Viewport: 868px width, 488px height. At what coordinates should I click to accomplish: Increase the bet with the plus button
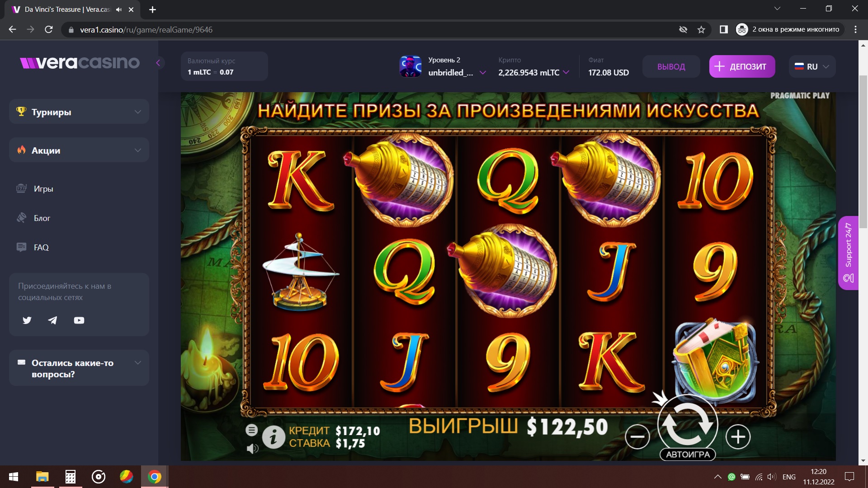coord(738,437)
